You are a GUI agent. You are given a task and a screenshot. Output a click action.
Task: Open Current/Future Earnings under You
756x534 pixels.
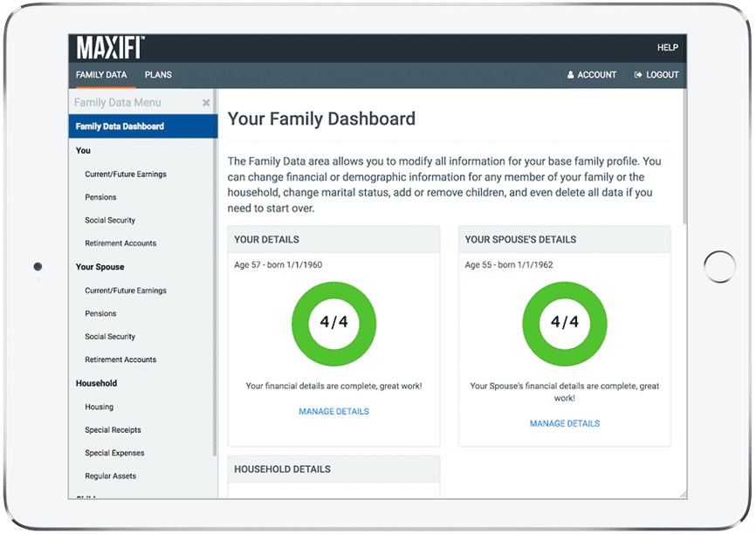tap(126, 174)
